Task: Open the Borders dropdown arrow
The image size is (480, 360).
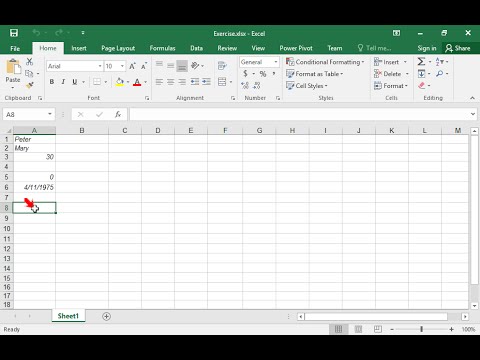Action: 106,82
